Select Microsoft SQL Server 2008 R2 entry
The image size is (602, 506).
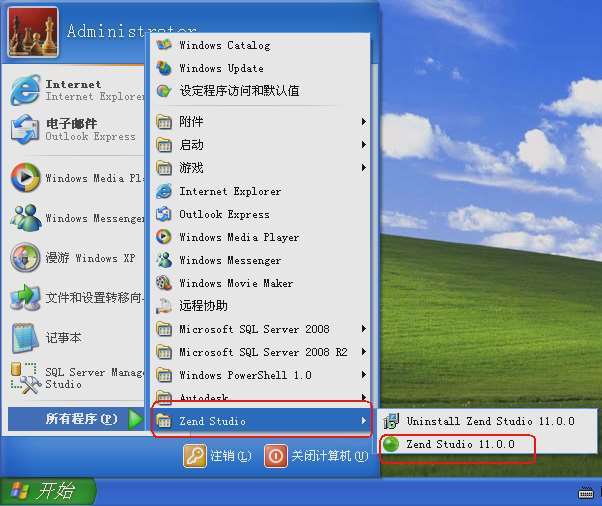coord(261,352)
